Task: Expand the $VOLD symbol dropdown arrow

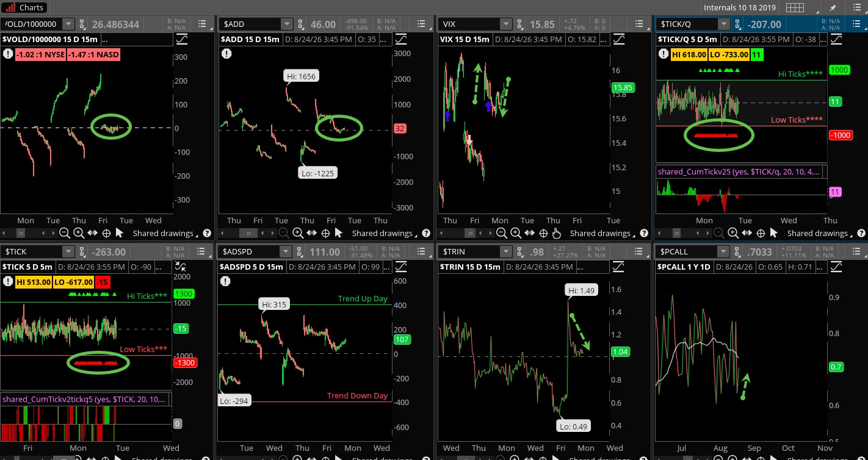Action: [69, 24]
